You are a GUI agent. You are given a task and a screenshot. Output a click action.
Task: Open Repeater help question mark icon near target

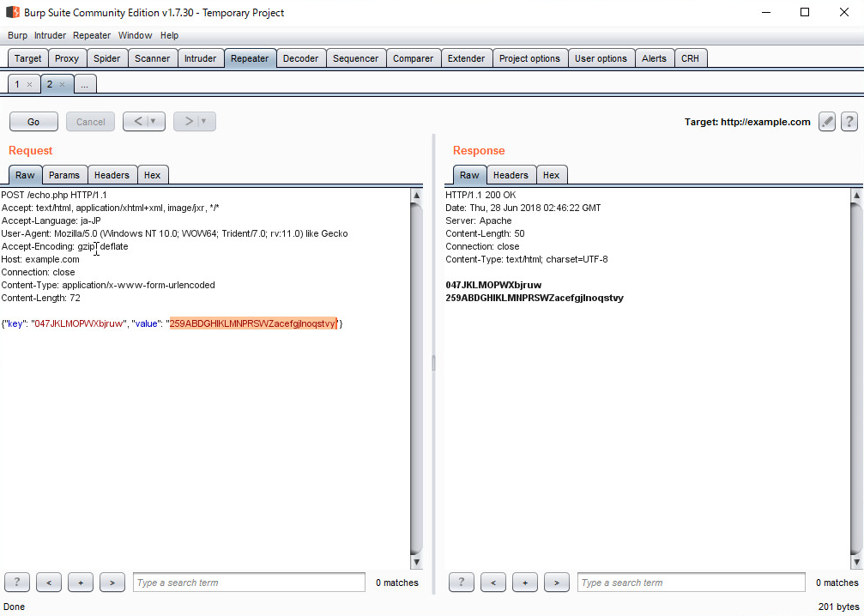coord(849,122)
